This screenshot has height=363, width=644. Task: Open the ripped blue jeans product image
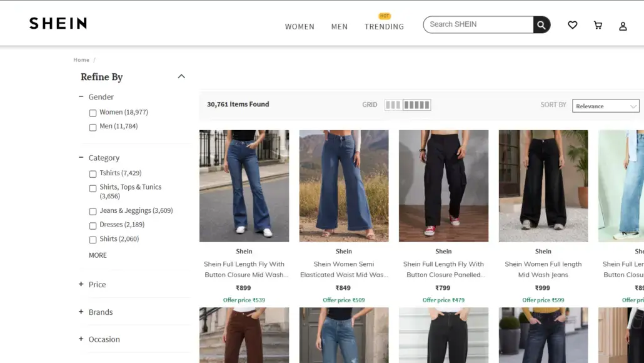(x=344, y=335)
